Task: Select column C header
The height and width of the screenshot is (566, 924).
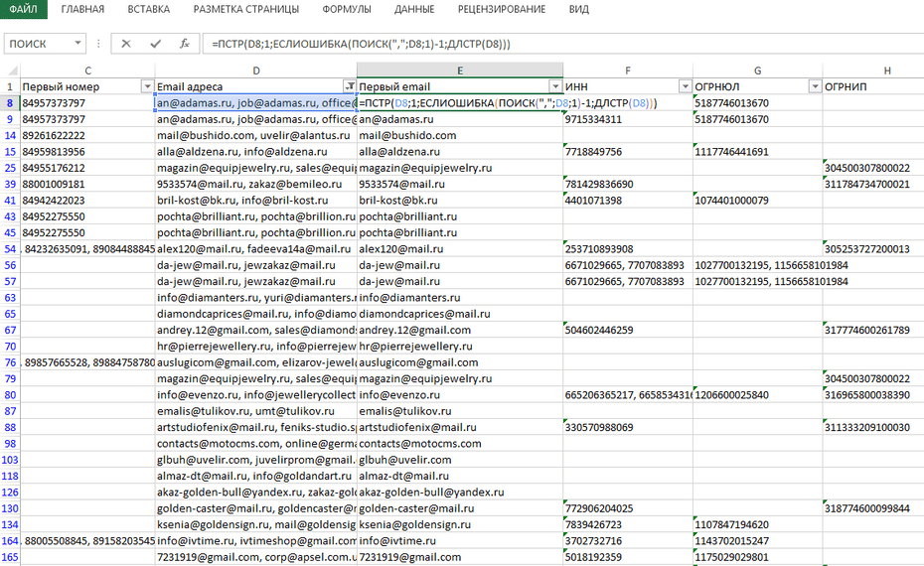Action: coord(87,71)
